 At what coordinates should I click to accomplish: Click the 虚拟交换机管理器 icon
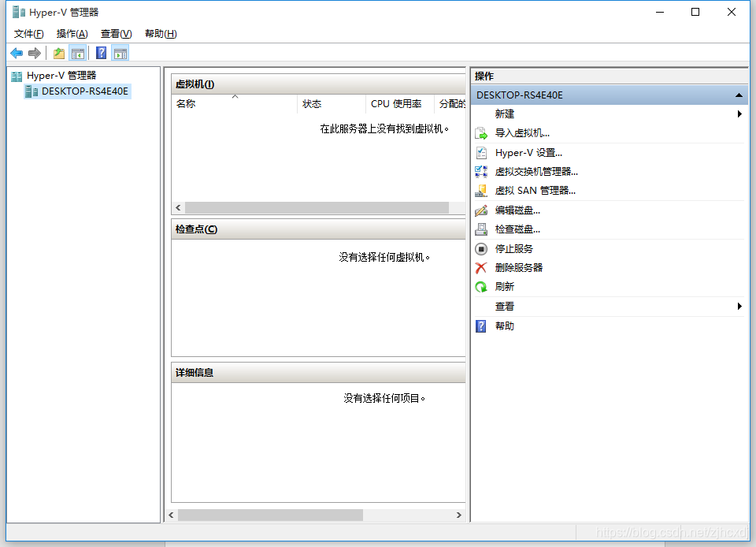(x=480, y=172)
